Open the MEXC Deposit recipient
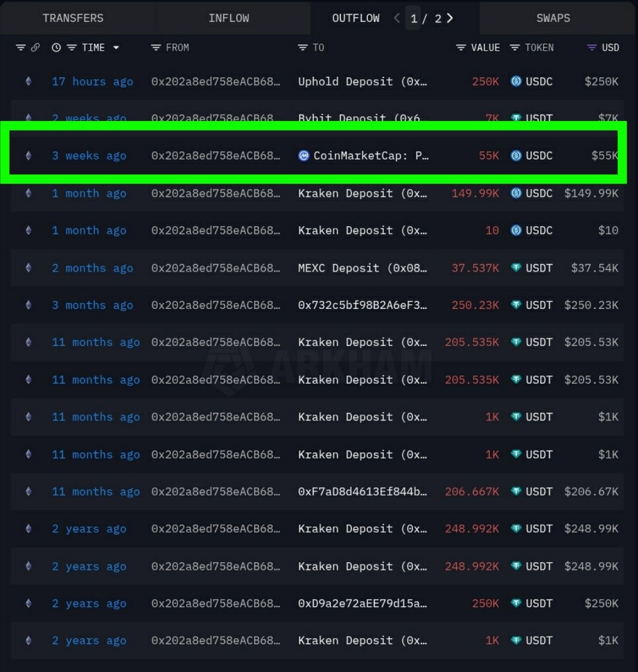Screen dimensions: 638x672 (363, 268)
